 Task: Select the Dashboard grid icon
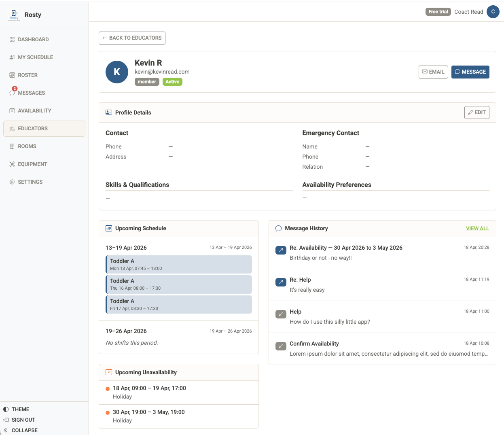point(12,39)
